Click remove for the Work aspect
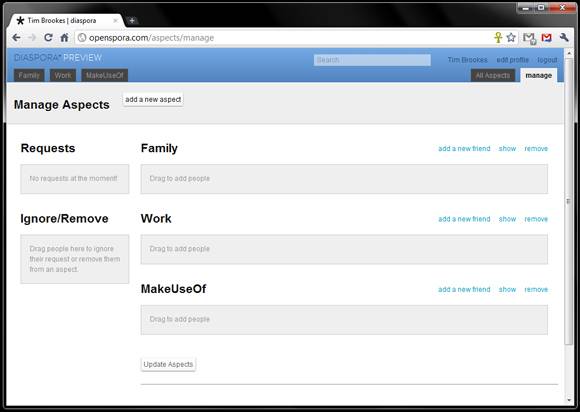This screenshot has height=412, width=580. click(x=536, y=219)
